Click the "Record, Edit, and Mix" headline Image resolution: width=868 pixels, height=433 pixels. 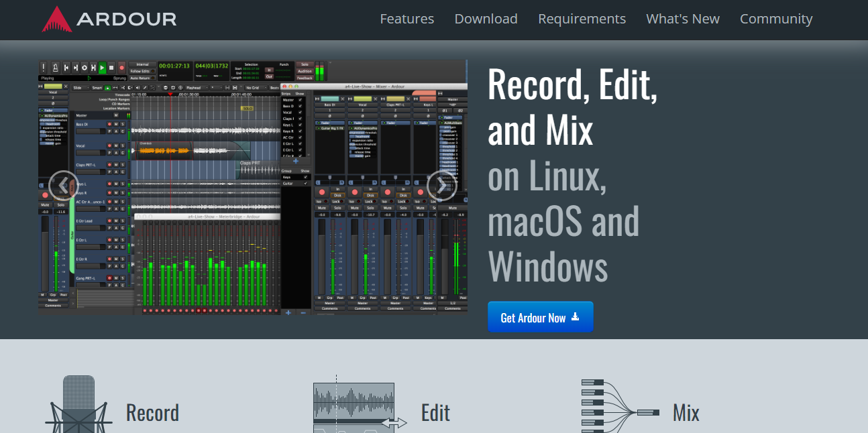[x=572, y=106]
